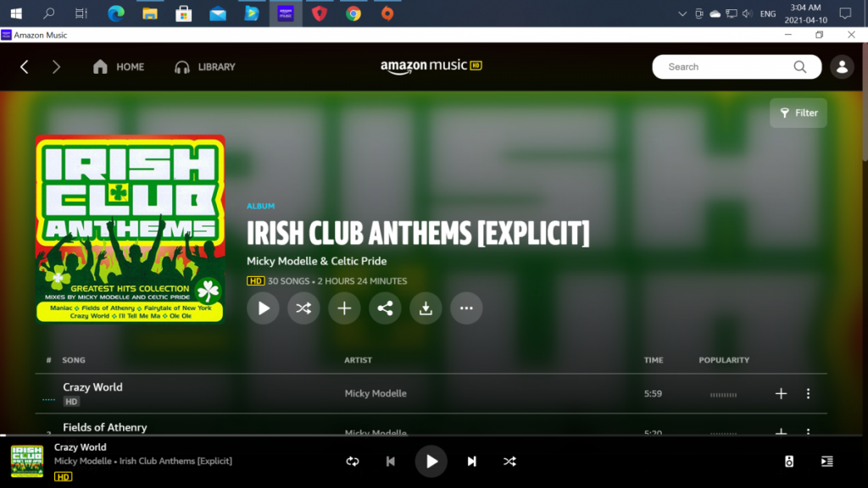Download the album
The height and width of the screenshot is (488, 868).
point(426,308)
